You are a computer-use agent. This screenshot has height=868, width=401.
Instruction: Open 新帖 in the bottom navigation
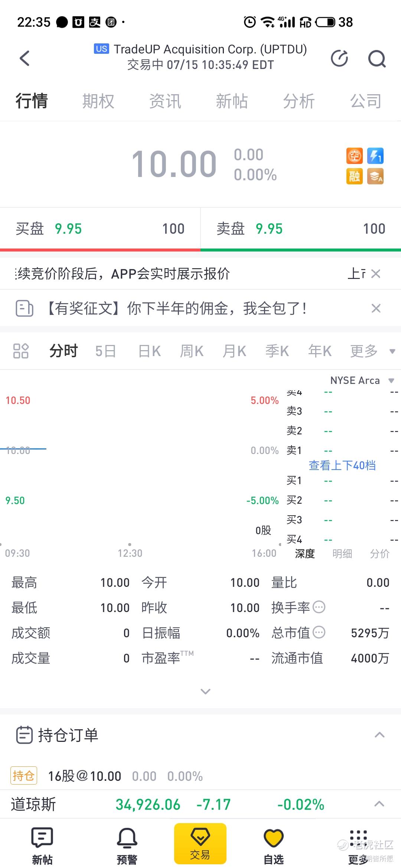pyautogui.click(x=42, y=845)
